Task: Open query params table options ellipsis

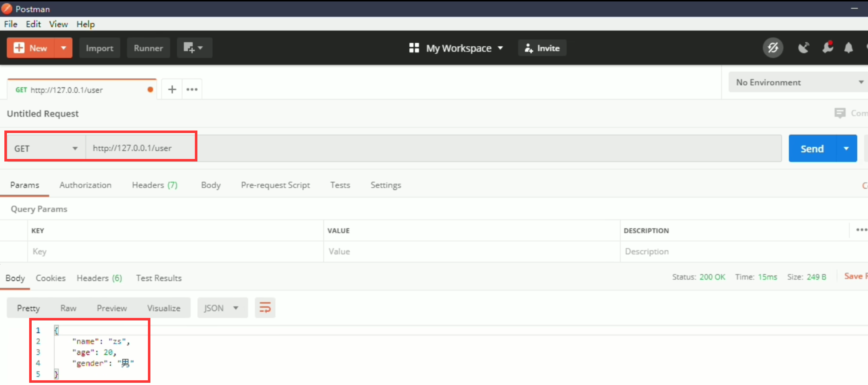Action: coord(861,230)
